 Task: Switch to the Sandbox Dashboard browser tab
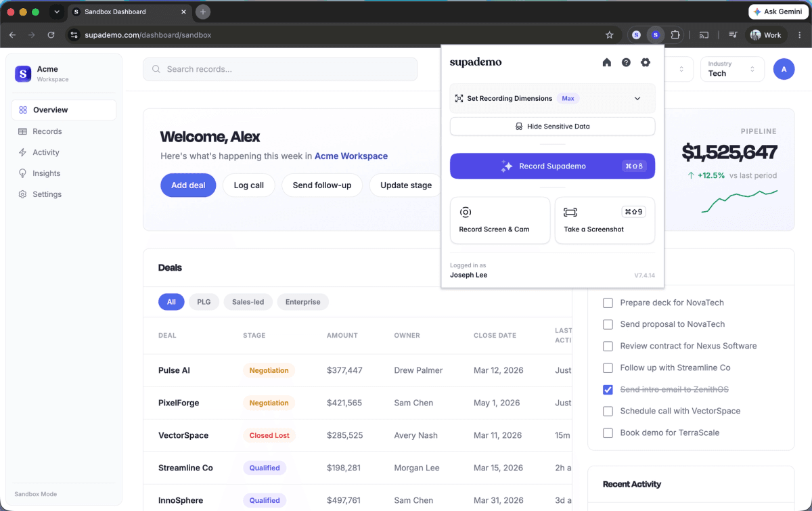pos(129,12)
